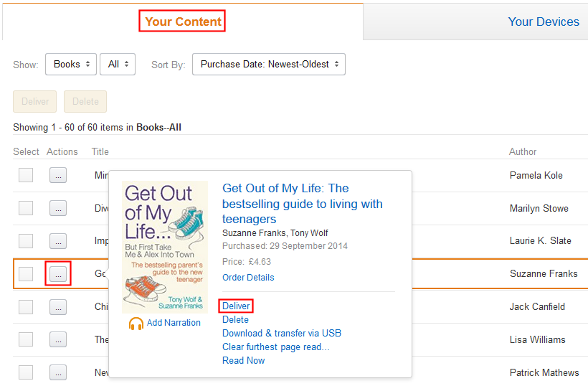
Task: Open actions menu for Lisa Williams' book
Action: point(58,339)
